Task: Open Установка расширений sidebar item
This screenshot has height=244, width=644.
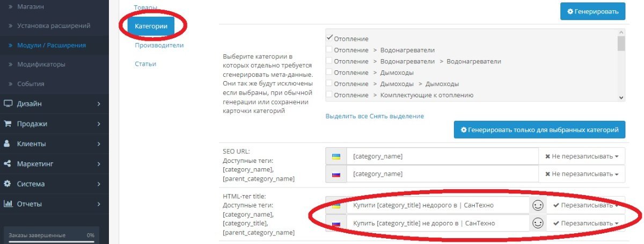Action: pyautogui.click(x=54, y=25)
